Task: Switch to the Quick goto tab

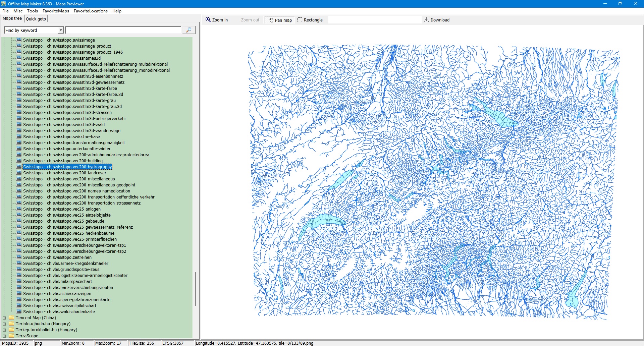Action: click(x=36, y=19)
